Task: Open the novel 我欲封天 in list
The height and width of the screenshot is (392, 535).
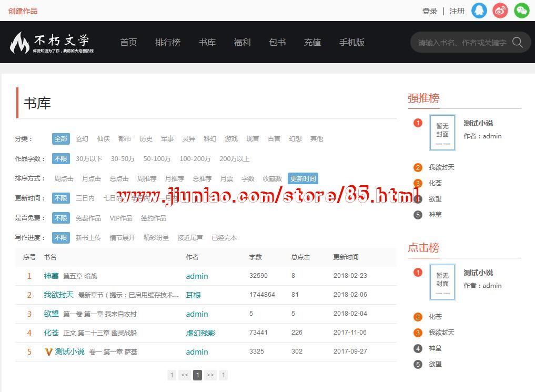Action: coord(58,295)
